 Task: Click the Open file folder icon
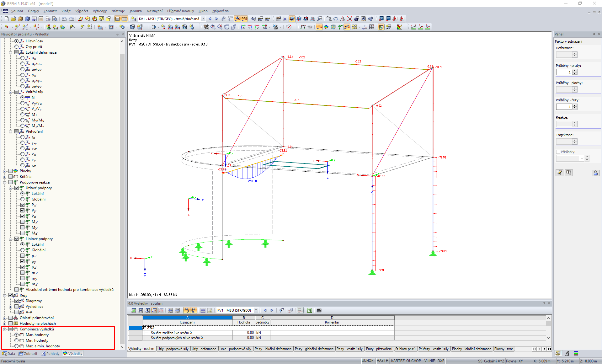coord(13,19)
